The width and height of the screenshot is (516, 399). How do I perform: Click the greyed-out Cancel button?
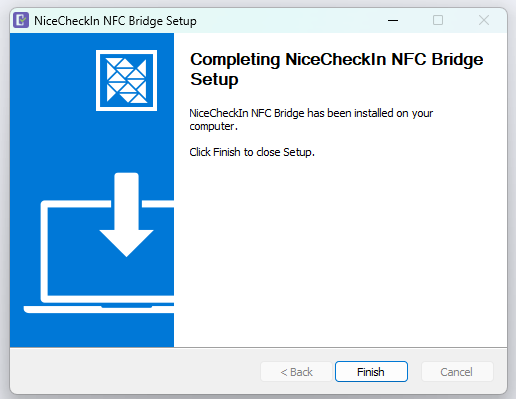[457, 371]
